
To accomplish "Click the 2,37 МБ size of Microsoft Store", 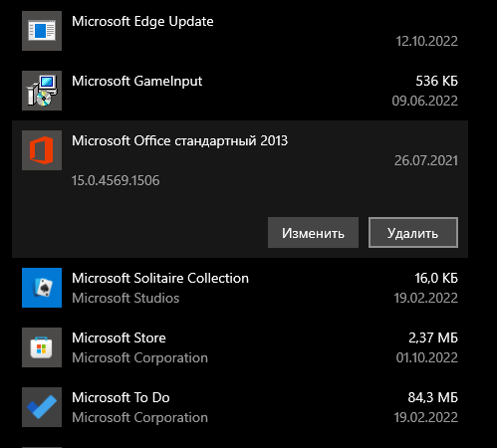I will (x=433, y=337).
